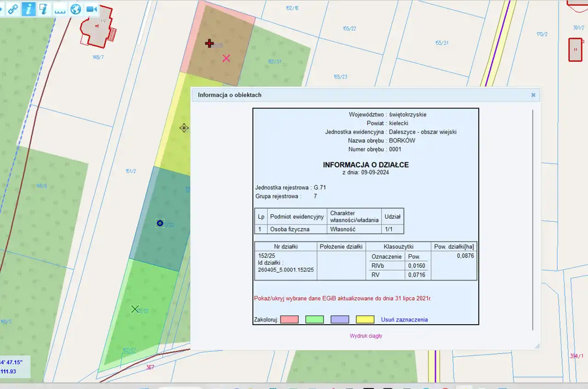Open the globe map icon
The image size is (588, 389).
point(76,9)
